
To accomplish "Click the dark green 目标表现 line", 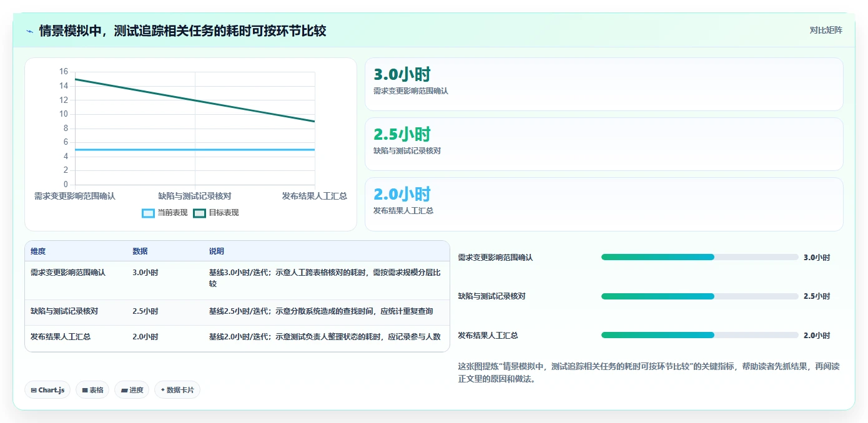I will (195, 100).
